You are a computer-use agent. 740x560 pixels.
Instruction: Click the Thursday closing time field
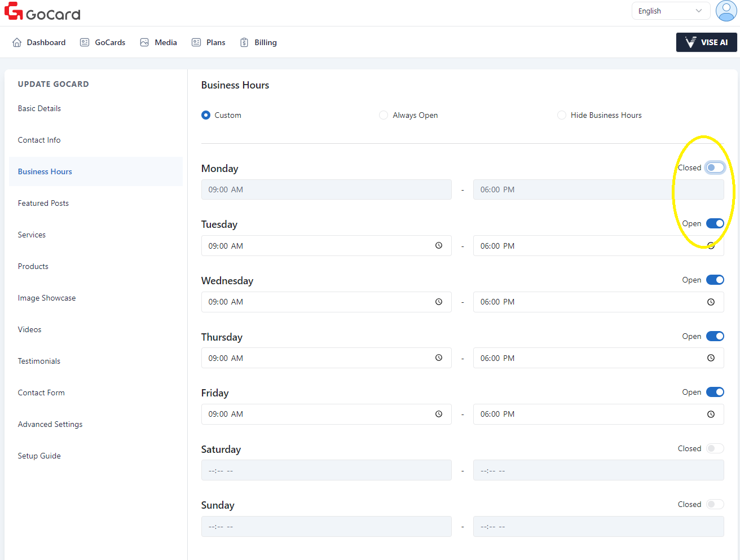coord(587,358)
